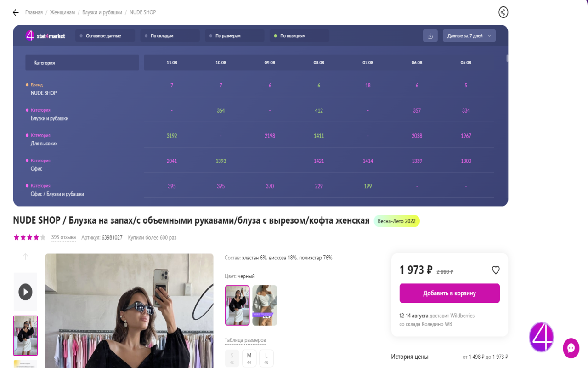Screen dimensions: 588x368
Task: Click the 05.08 date column header
Action: 466,63
